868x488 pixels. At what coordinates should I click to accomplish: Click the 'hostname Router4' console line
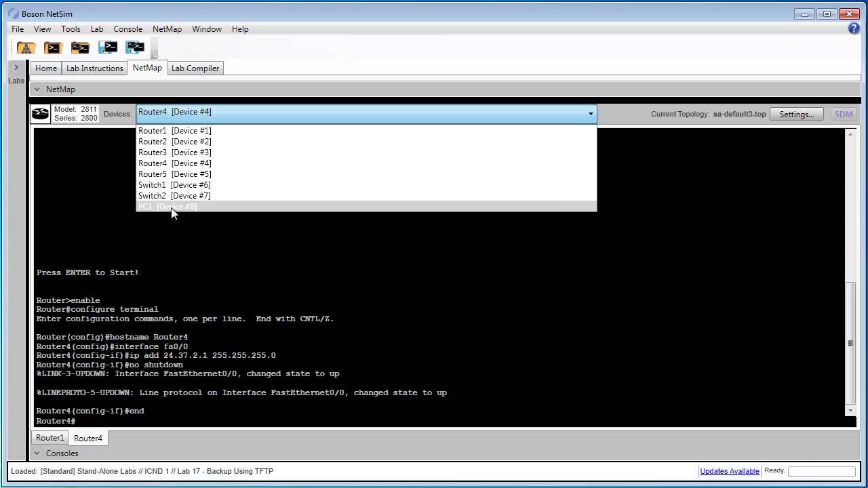pos(112,337)
